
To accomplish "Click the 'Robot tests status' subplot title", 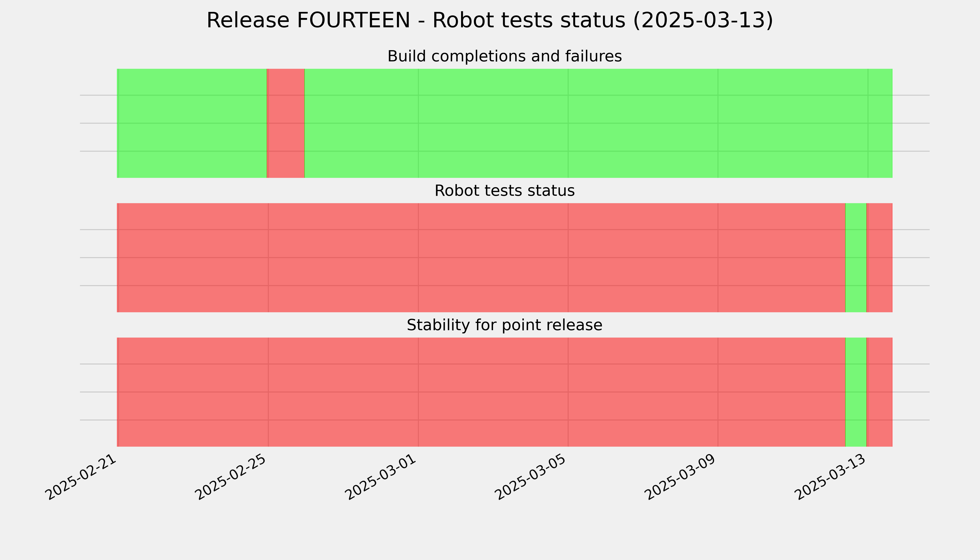I will pyautogui.click(x=504, y=191).
